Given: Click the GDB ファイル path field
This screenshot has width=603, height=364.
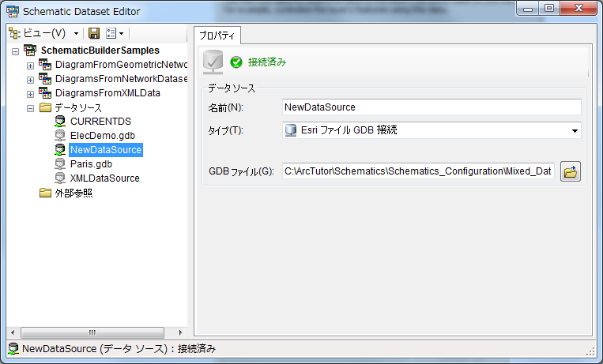Looking at the screenshot, I should [x=418, y=171].
